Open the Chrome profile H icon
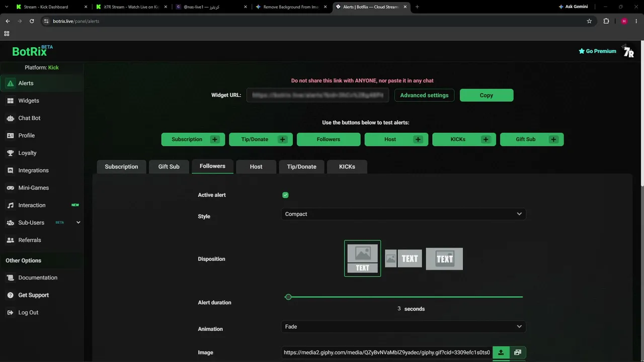The width and height of the screenshot is (644, 362). (624, 21)
